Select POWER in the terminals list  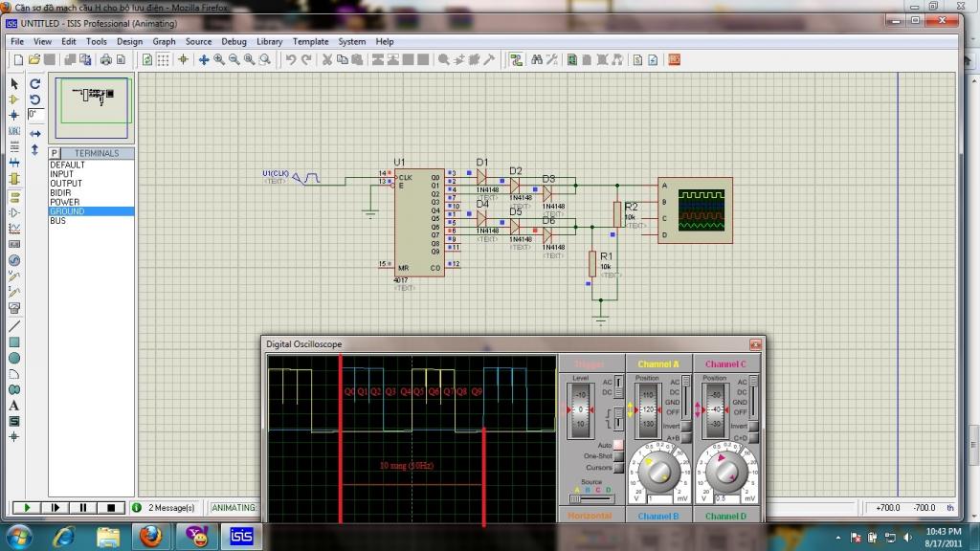pos(65,202)
